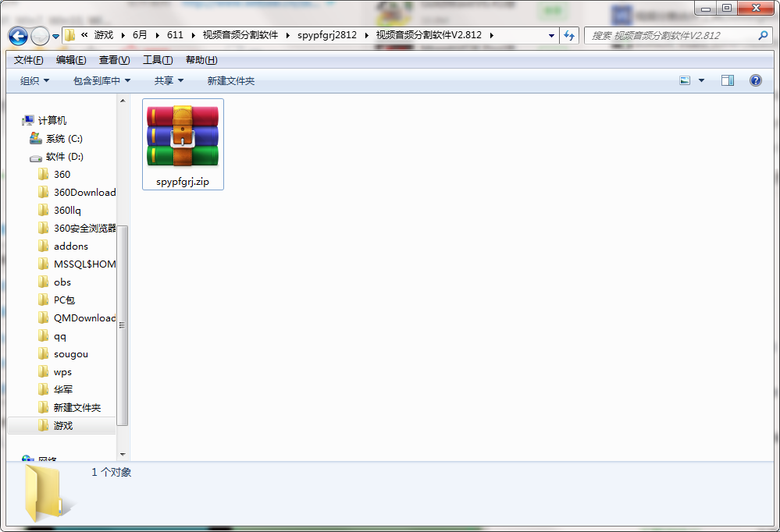Click the navigation pane scrollbar thumb
Image resolution: width=780 pixels, height=532 pixels.
[123, 325]
